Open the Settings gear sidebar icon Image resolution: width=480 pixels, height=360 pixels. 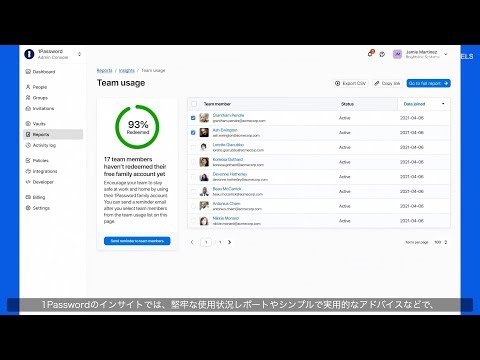pyautogui.click(x=28, y=208)
